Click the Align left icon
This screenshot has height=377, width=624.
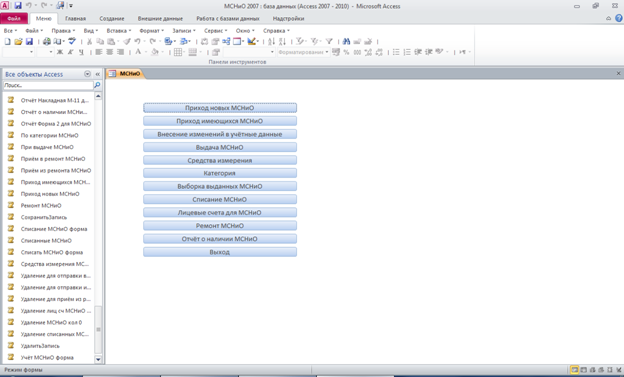99,52
